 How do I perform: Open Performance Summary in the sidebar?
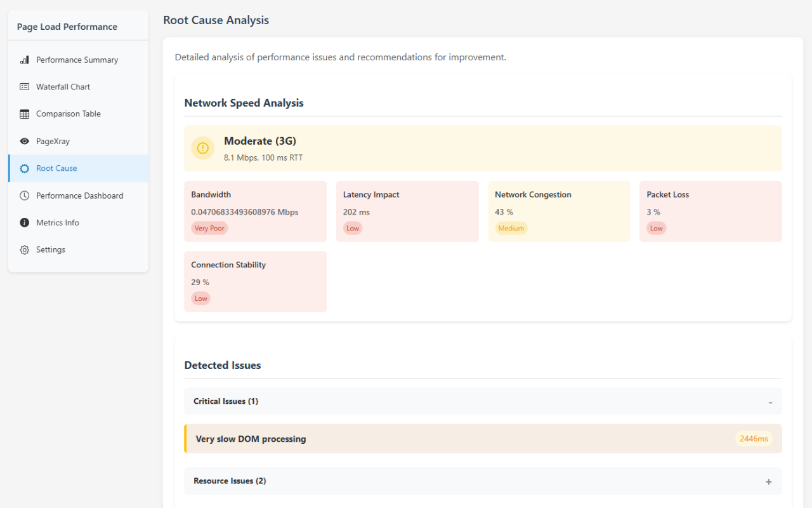click(79, 60)
